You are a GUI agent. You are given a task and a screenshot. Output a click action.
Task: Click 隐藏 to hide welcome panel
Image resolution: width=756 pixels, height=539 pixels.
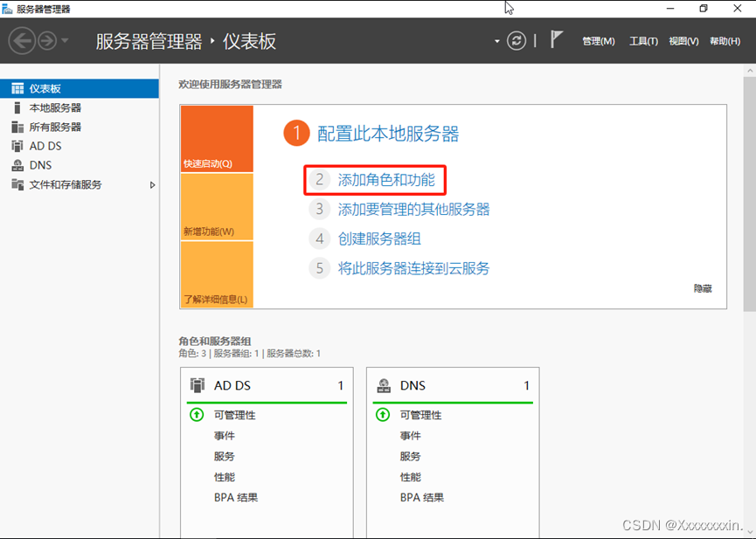tap(703, 288)
